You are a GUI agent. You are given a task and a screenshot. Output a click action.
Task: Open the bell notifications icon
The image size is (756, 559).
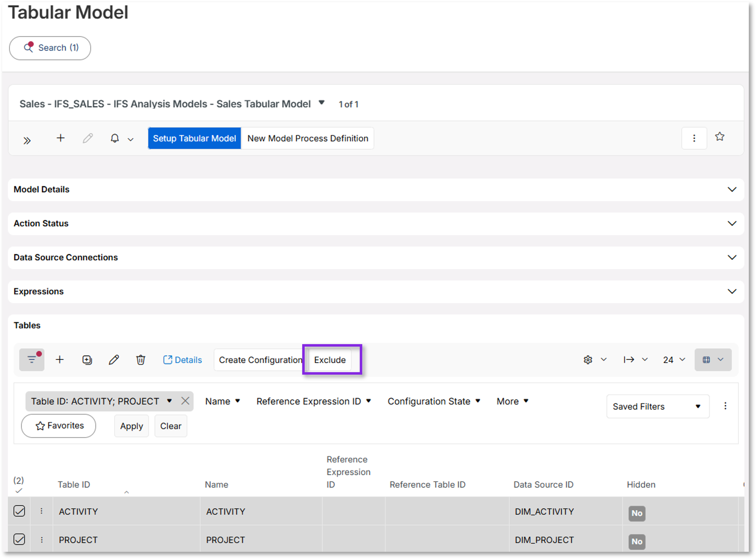[x=115, y=138]
